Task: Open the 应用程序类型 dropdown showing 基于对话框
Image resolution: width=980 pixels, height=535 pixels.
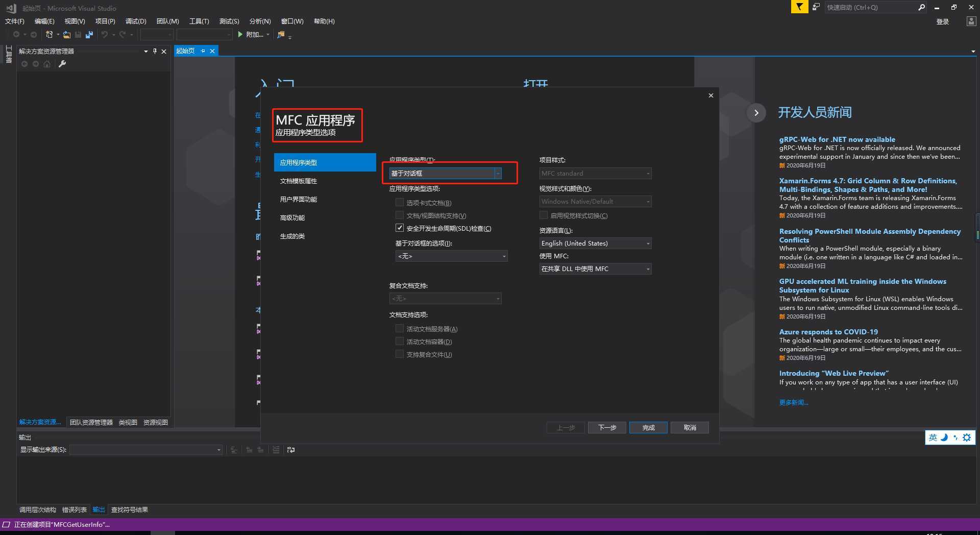Action: 445,174
